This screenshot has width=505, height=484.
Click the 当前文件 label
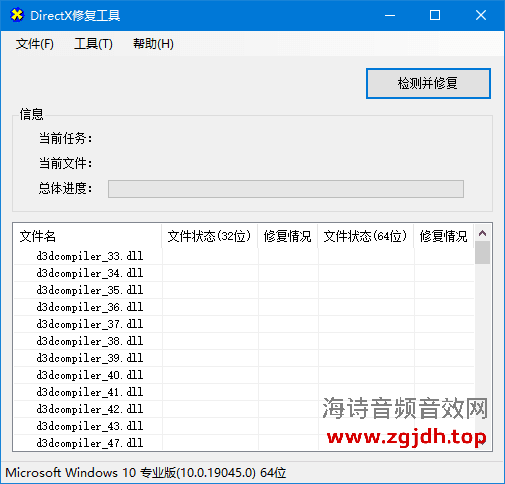65,163
